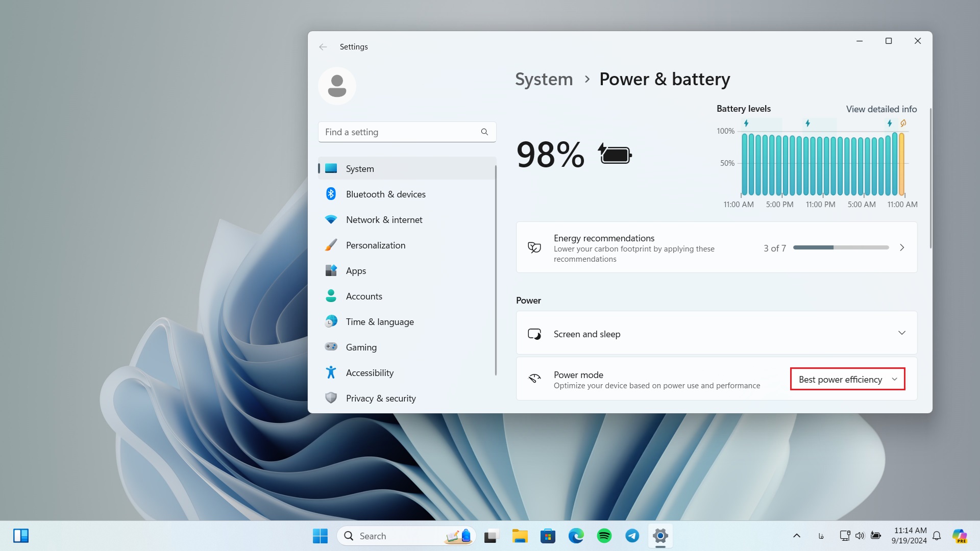Launch Spotify from the taskbar
Viewport: 980px width, 551px height.
(604, 536)
